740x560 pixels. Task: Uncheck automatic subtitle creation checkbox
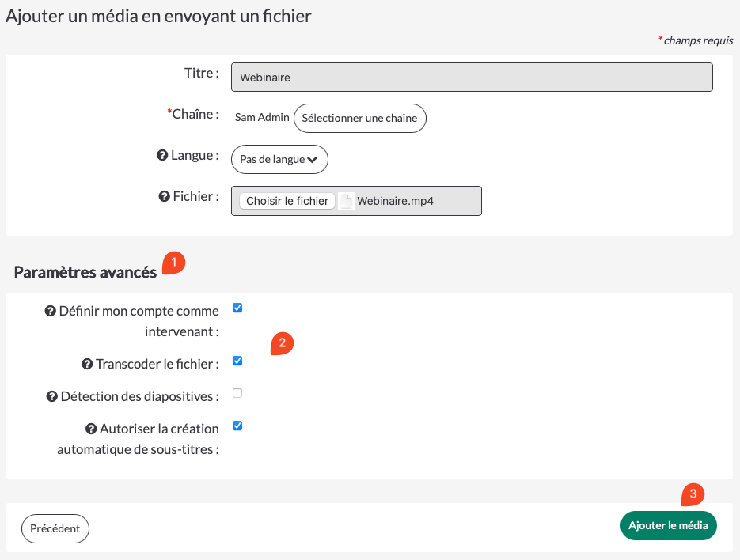click(237, 426)
